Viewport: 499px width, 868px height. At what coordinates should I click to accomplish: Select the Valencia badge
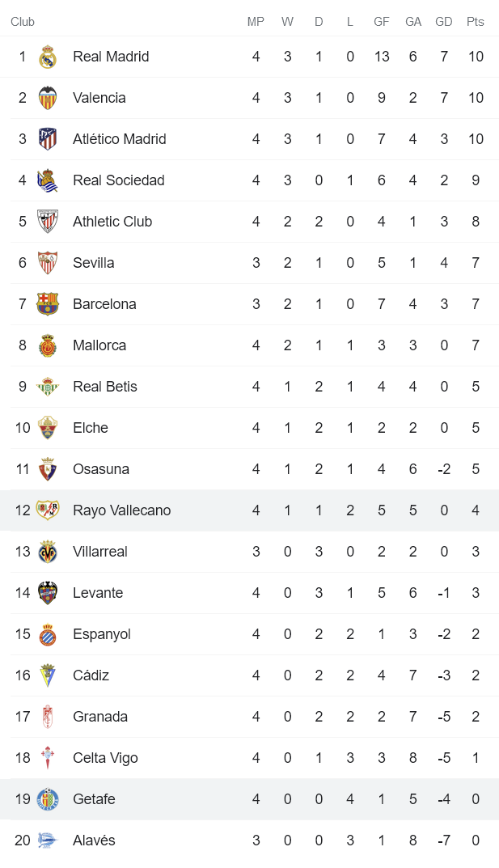tap(47, 98)
